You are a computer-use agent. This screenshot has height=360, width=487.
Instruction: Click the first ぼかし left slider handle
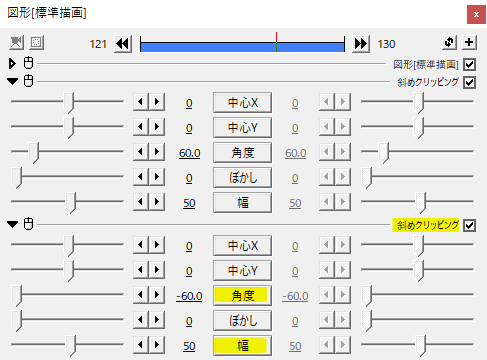[16, 178]
